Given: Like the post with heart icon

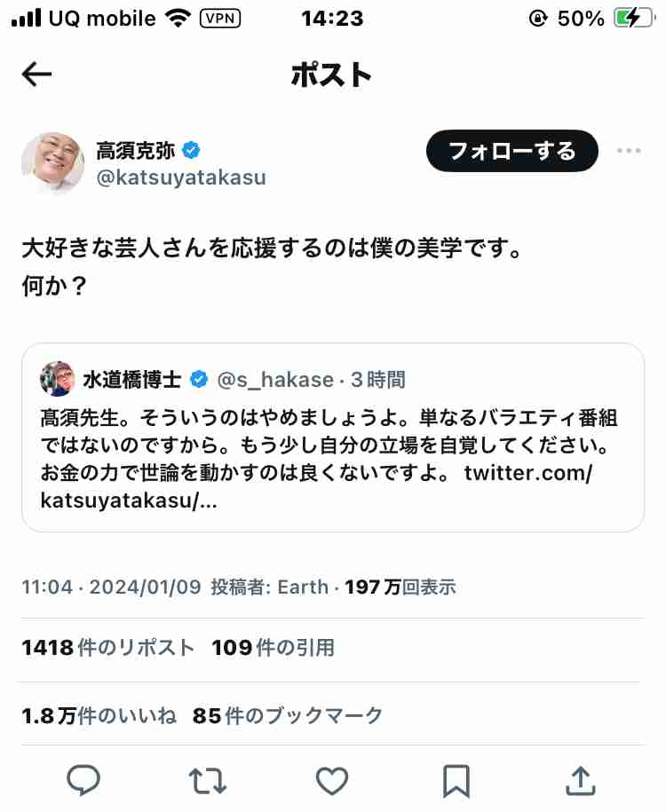Looking at the screenshot, I should (x=332, y=780).
